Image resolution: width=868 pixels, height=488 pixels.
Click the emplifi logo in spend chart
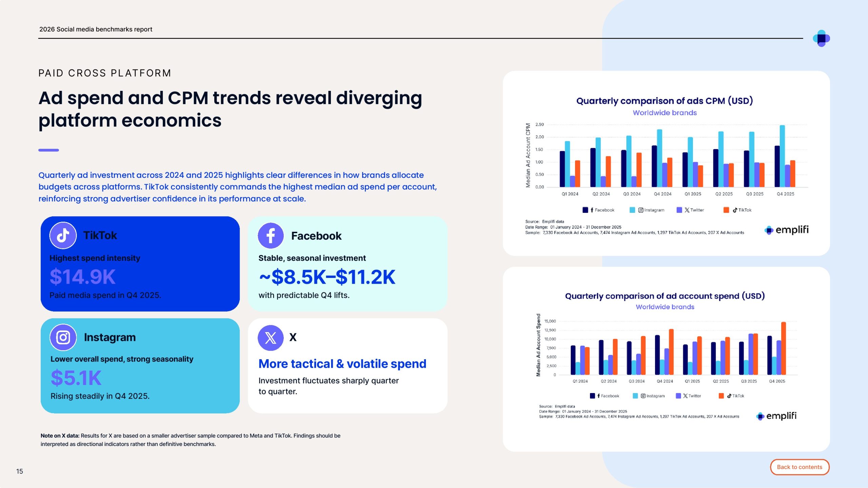pyautogui.click(x=776, y=416)
